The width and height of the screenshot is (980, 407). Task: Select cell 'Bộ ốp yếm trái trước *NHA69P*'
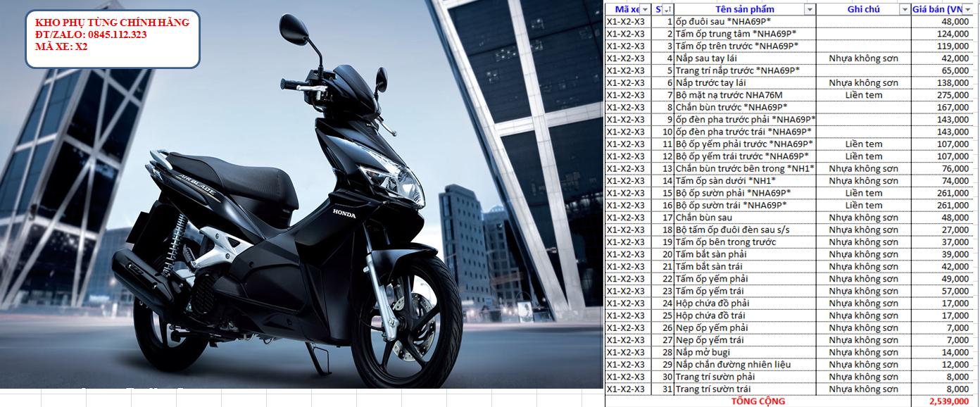point(745,156)
